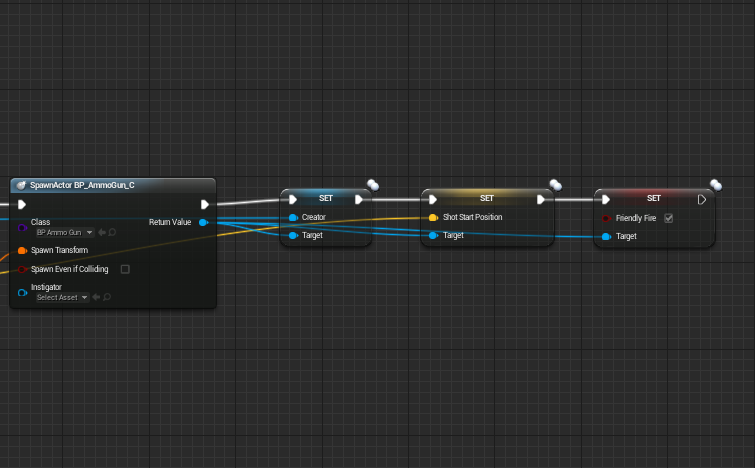Click the browse magnifier beside Select Asset
The image size is (755, 468).
(x=107, y=298)
